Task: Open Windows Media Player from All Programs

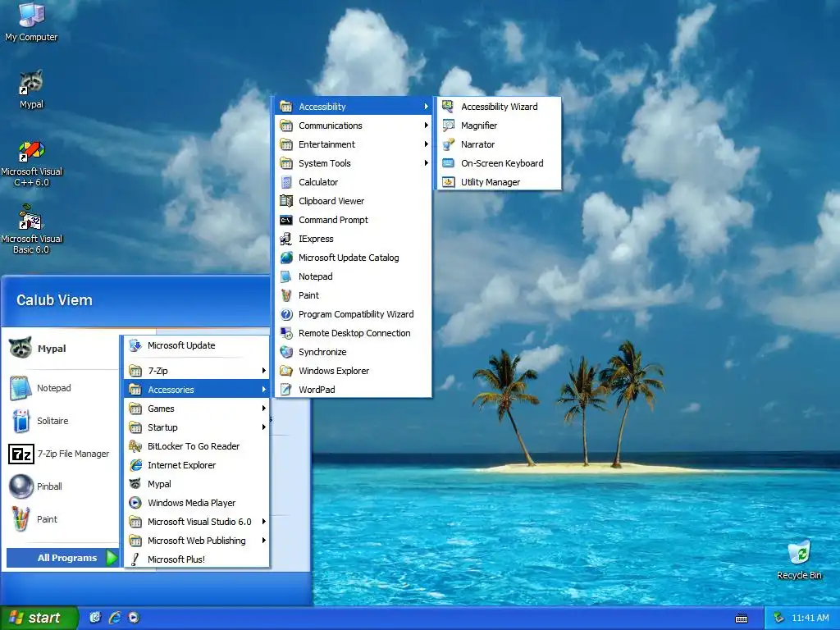Action: click(x=197, y=503)
